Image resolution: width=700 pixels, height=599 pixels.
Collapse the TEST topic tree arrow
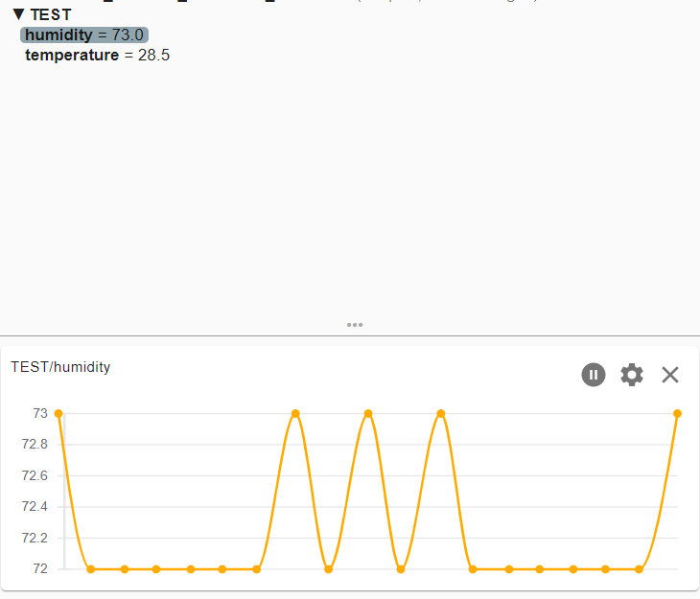[x=18, y=15]
